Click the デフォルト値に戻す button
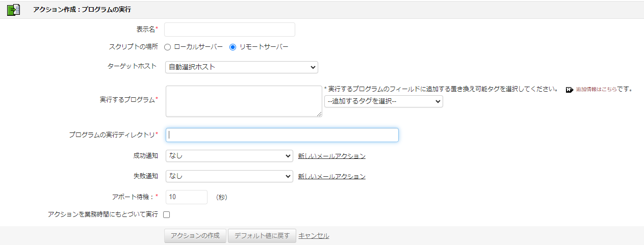644x245 pixels. [x=262, y=236]
